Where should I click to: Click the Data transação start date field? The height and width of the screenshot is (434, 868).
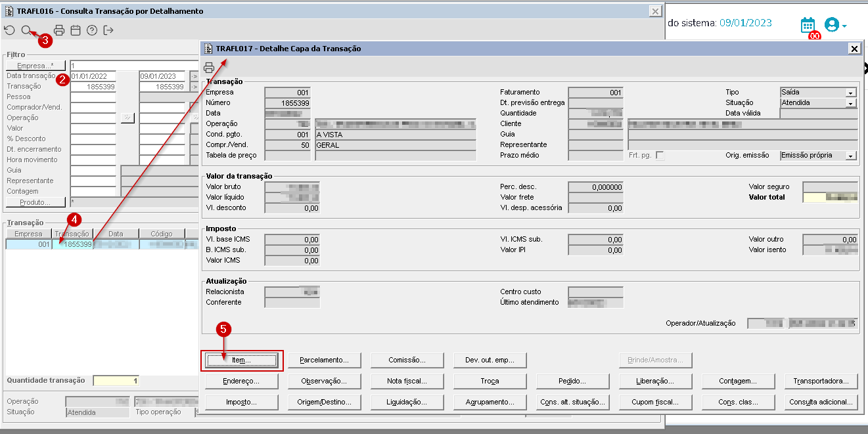[93, 76]
